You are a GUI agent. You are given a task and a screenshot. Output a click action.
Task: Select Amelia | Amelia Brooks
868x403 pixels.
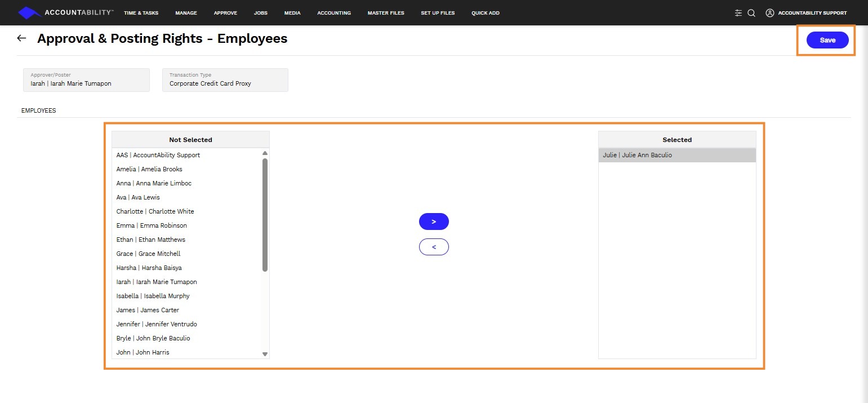pyautogui.click(x=186, y=169)
